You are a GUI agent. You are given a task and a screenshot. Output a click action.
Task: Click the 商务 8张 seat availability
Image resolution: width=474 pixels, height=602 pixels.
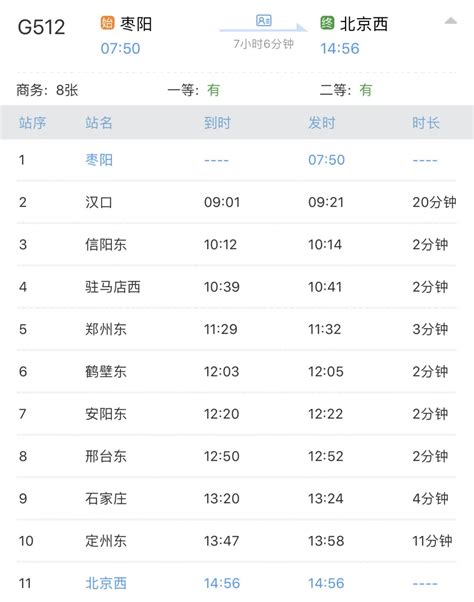(47, 90)
